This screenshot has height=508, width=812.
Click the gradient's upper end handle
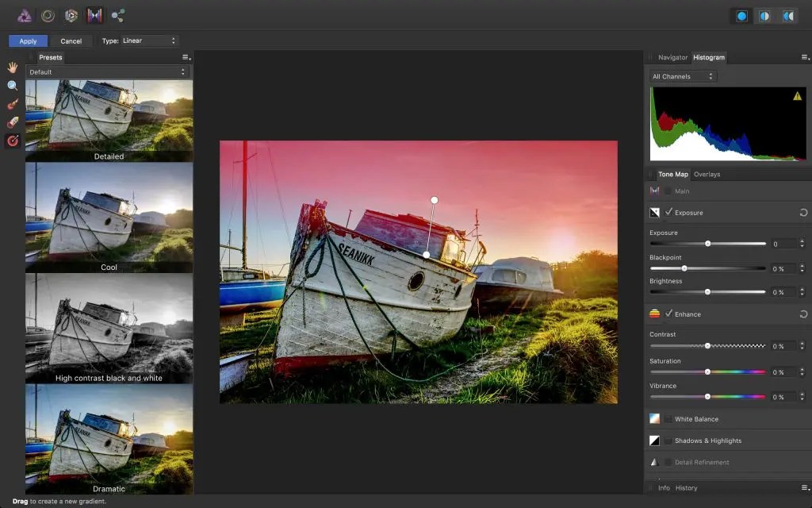[x=434, y=200]
